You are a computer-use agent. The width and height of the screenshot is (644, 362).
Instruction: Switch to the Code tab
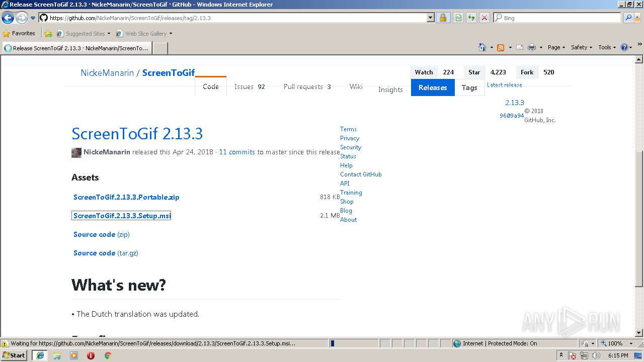[x=211, y=86]
